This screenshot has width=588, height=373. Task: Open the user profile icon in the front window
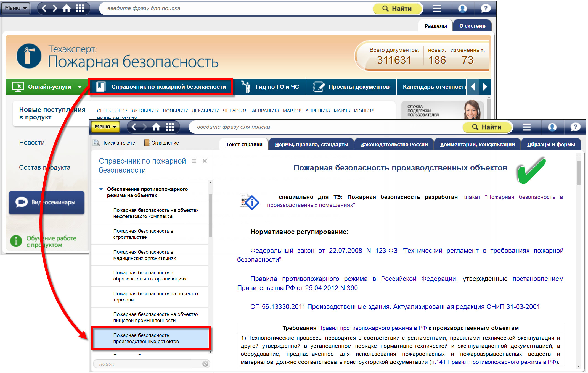point(552,127)
